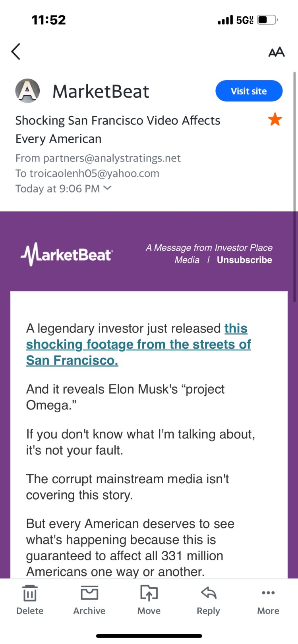Open the shocking footage San Francisco link
The height and width of the screenshot is (644, 298).
click(x=138, y=344)
